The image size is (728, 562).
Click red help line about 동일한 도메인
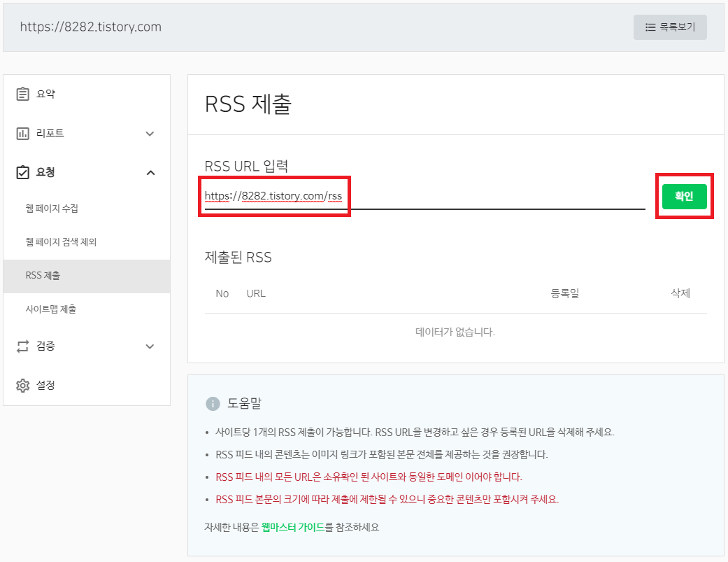click(x=369, y=477)
